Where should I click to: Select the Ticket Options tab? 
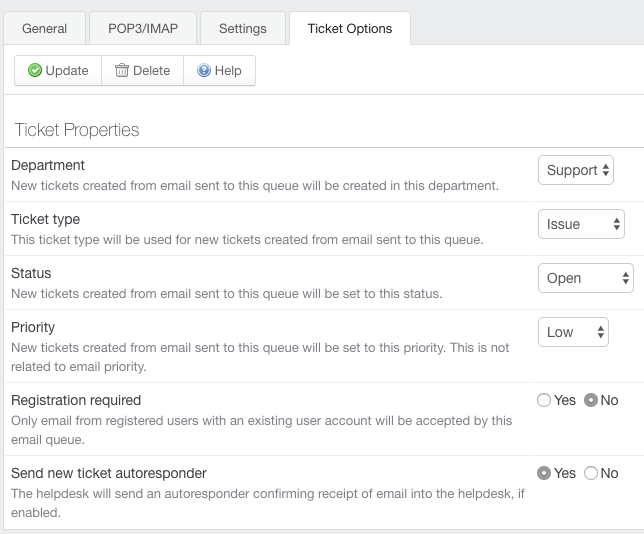[x=350, y=28]
